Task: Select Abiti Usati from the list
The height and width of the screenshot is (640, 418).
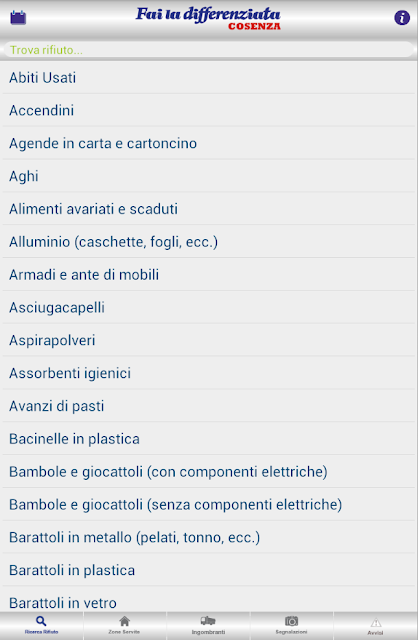Action: pyautogui.click(x=209, y=78)
